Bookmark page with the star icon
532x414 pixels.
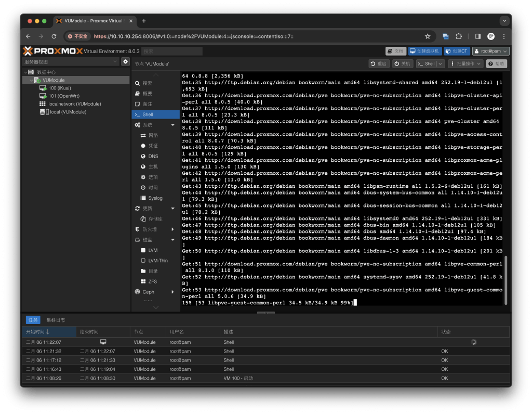point(428,36)
